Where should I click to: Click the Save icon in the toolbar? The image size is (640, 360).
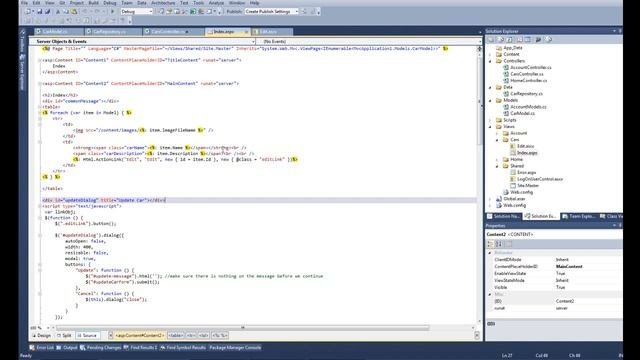tap(40, 12)
